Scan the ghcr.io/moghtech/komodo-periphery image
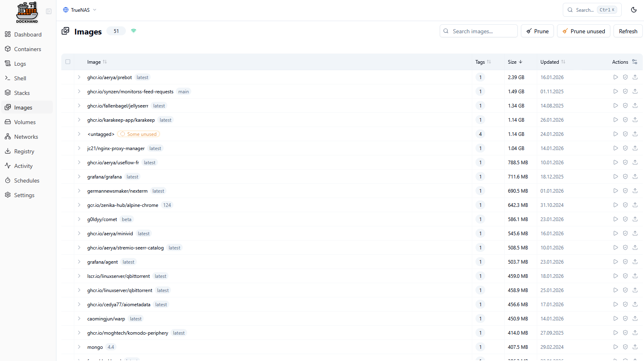 [x=625, y=333]
